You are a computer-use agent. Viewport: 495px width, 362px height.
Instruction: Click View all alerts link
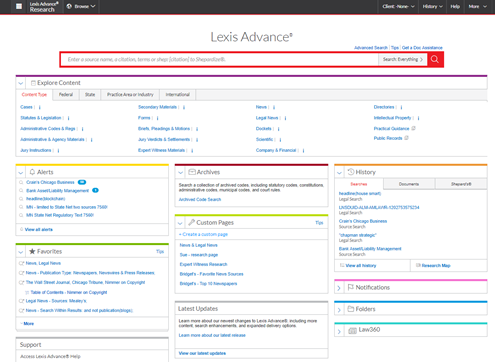point(38,229)
